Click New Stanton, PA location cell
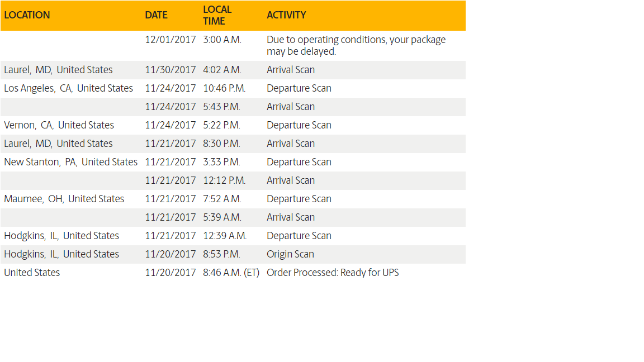The height and width of the screenshot is (362, 644). (x=70, y=162)
